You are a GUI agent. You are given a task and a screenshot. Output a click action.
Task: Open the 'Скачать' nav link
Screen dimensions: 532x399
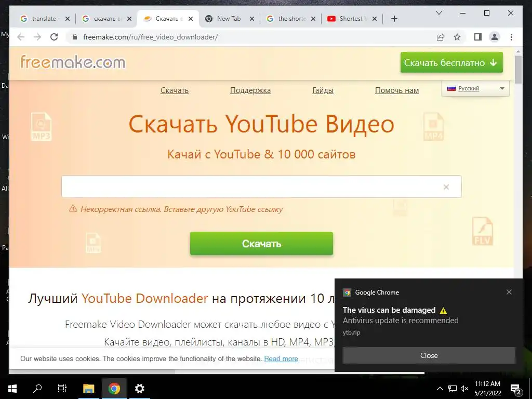click(x=175, y=90)
